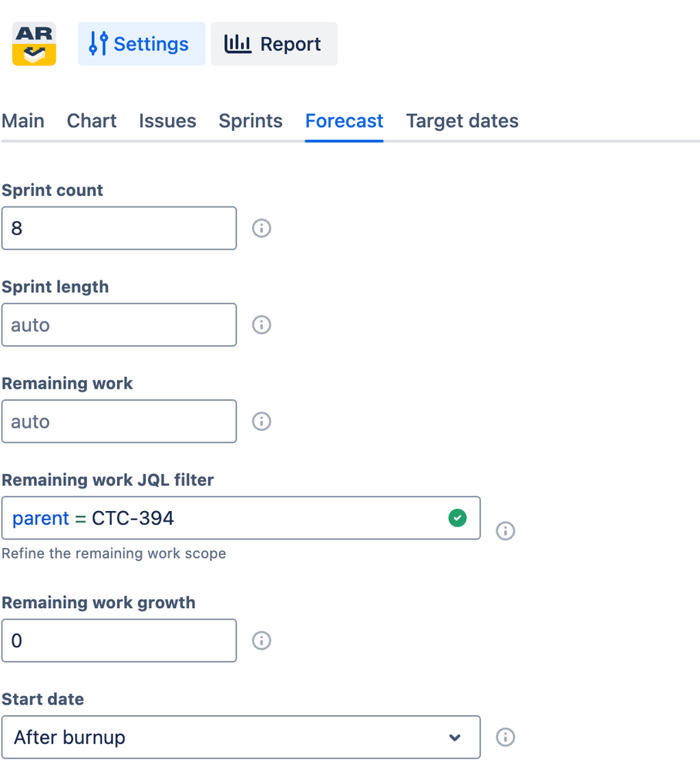Click inside the Sprint count input field
Image resolution: width=700 pixels, height=770 pixels.
tap(119, 228)
